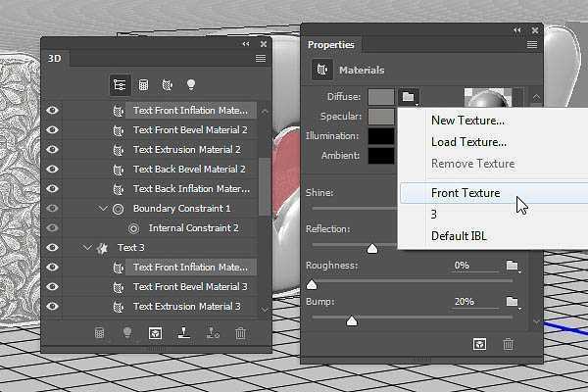The width and height of the screenshot is (588, 392).
Task: Click Diffuse texture folder icon
Action: pos(408,97)
